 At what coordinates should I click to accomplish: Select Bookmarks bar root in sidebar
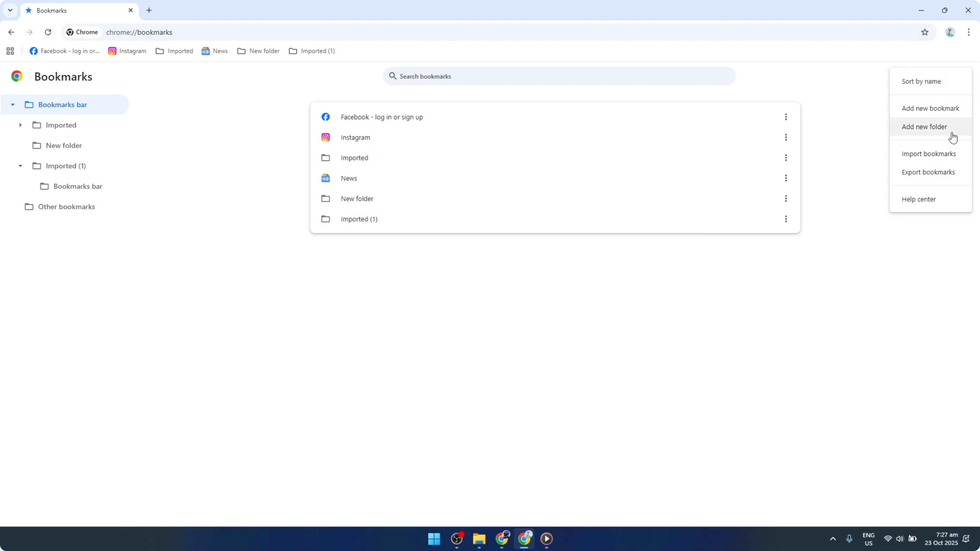[65, 105]
